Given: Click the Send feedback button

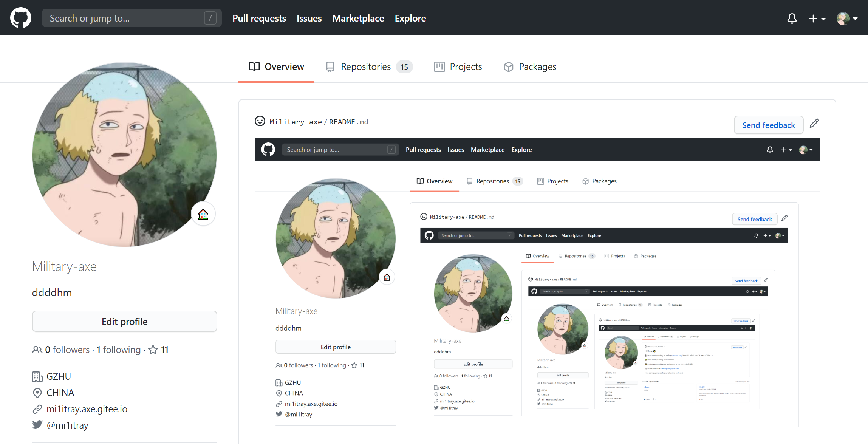Looking at the screenshot, I should [x=768, y=125].
